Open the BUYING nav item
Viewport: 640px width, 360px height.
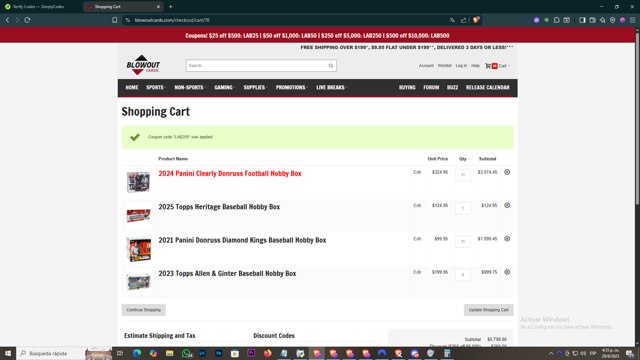pyautogui.click(x=407, y=87)
